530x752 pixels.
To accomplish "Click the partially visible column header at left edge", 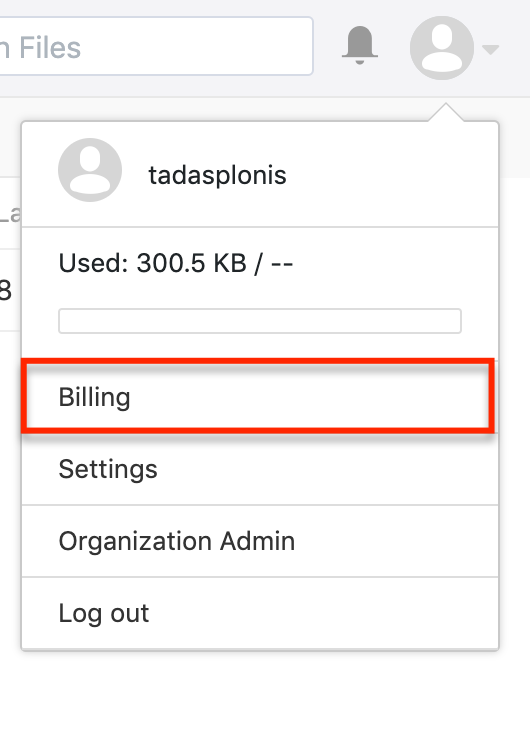I will [10, 213].
